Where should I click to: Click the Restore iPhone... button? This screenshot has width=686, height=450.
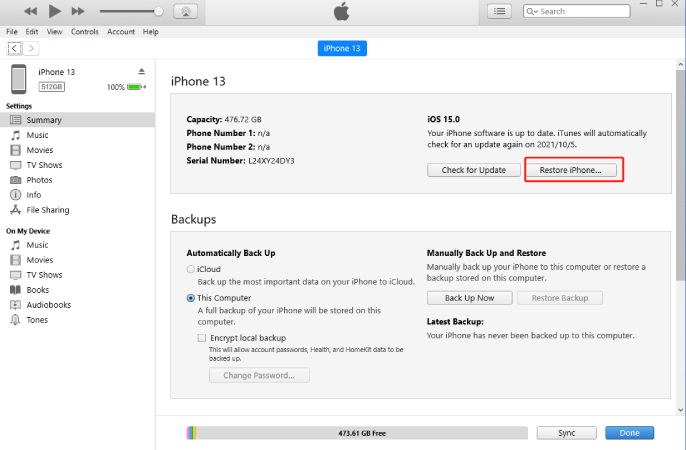(570, 170)
